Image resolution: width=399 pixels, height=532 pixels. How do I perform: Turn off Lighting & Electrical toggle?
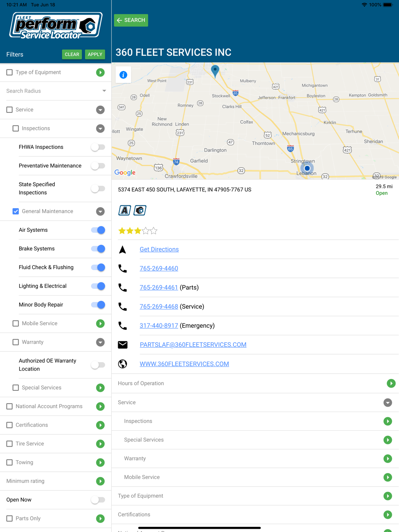[x=98, y=286]
